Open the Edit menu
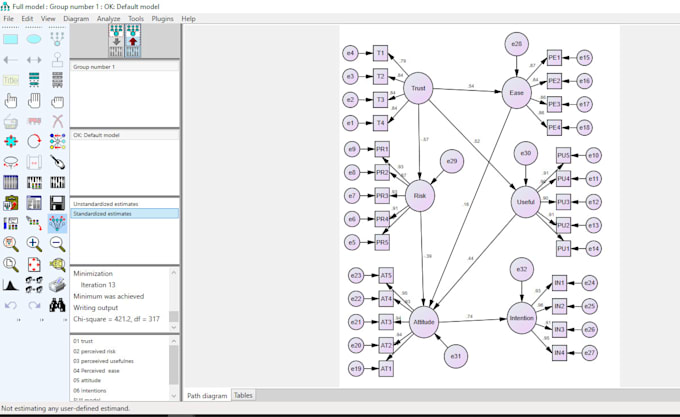The image size is (680, 417). tap(27, 19)
